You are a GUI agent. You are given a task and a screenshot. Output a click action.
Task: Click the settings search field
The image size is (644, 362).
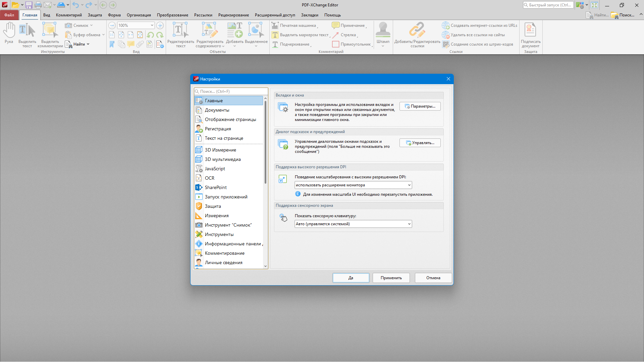(x=231, y=92)
